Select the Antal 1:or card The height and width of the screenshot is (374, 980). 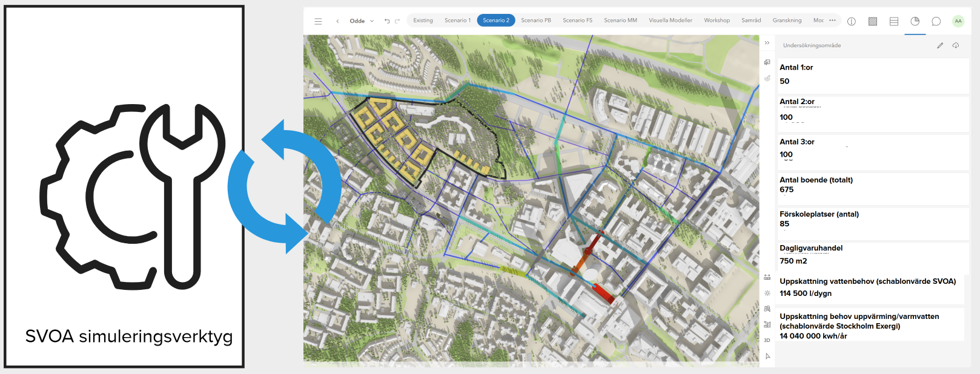(873, 76)
